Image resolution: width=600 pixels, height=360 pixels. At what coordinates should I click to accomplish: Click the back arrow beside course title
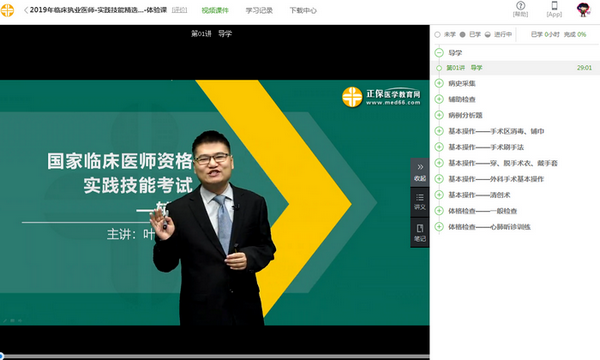(26, 10)
